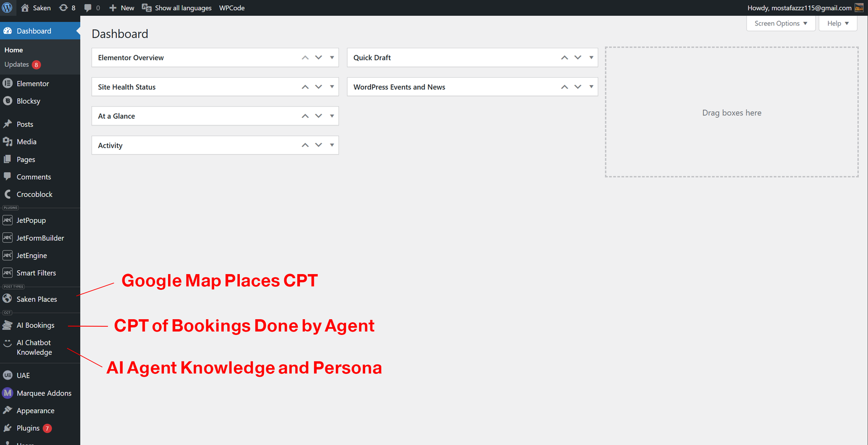Expand the Help dropdown tab
The width and height of the screenshot is (868, 445).
[x=838, y=23]
